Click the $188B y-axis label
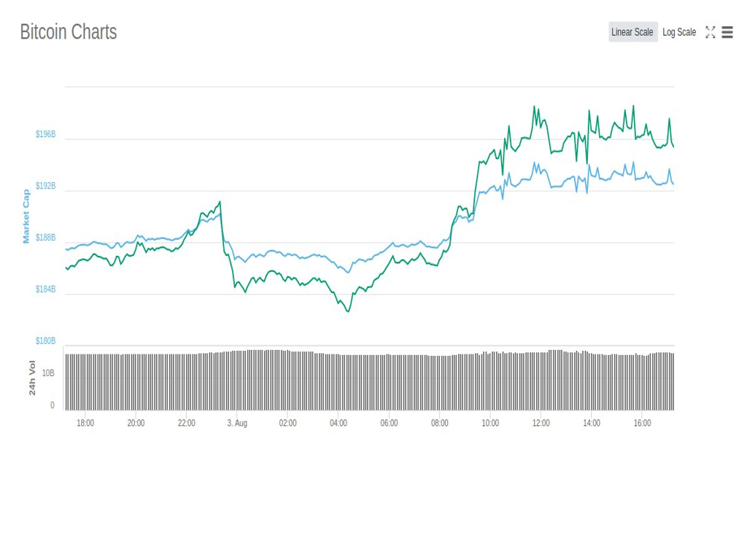 [x=45, y=238]
